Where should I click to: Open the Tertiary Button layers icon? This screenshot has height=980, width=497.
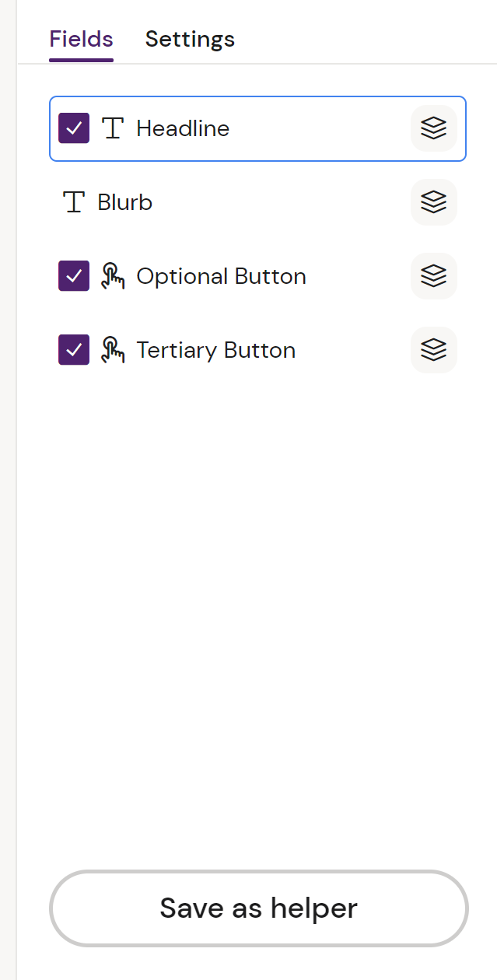click(433, 350)
